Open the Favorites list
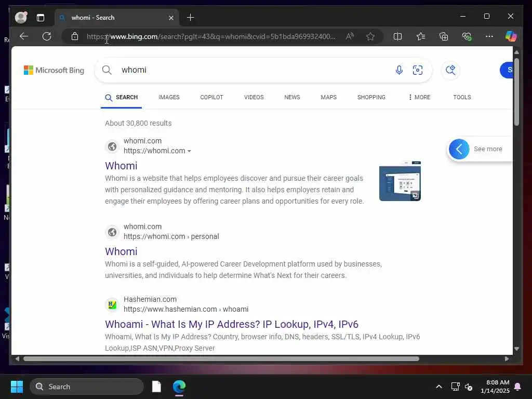 [x=421, y=36]
